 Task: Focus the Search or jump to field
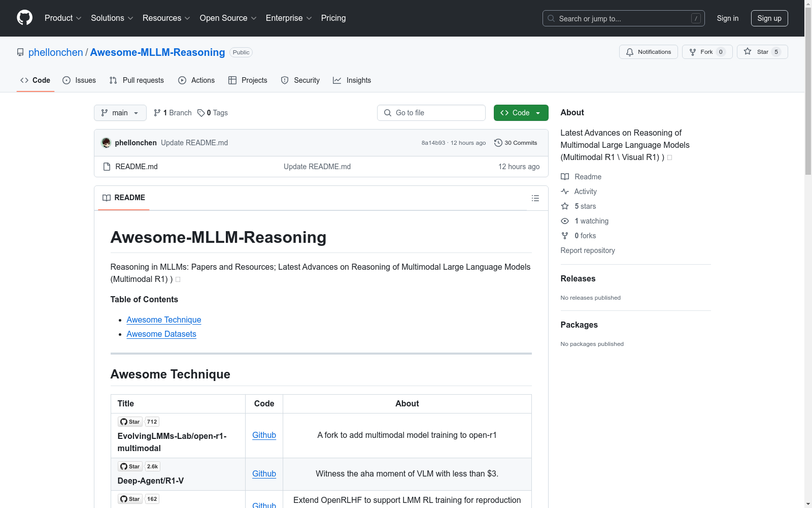click(623, 18)
